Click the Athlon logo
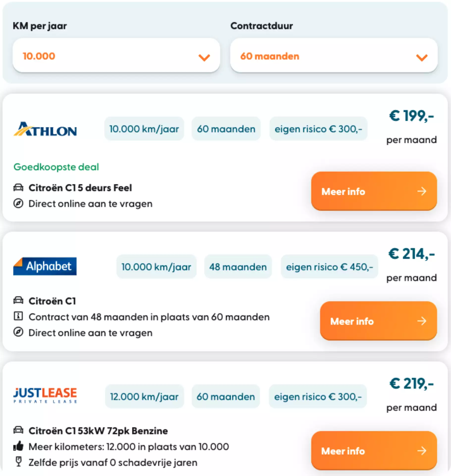 [x=45, y=129]
